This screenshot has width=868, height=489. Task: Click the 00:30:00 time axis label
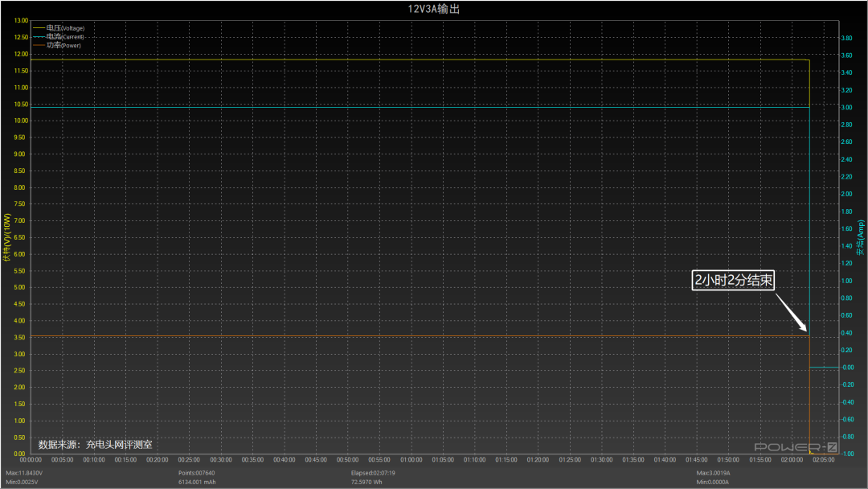[221, 460]
